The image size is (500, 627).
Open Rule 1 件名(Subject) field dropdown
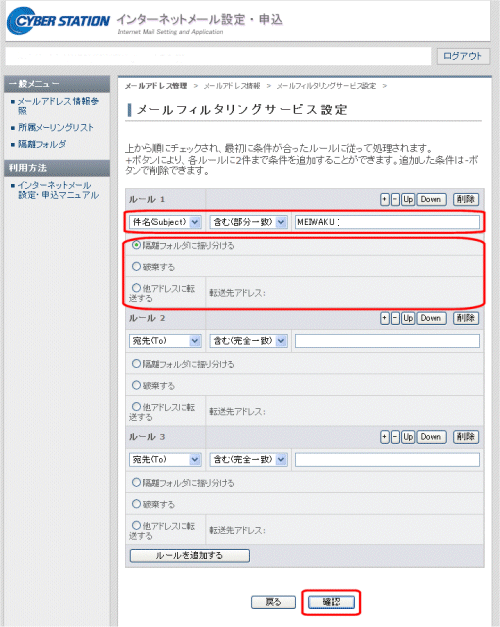[165, 222]
